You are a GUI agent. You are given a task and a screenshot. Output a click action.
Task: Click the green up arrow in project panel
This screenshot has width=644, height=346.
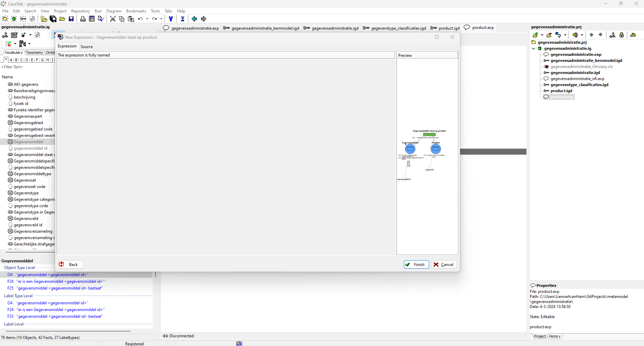click(x=591, y=35)
